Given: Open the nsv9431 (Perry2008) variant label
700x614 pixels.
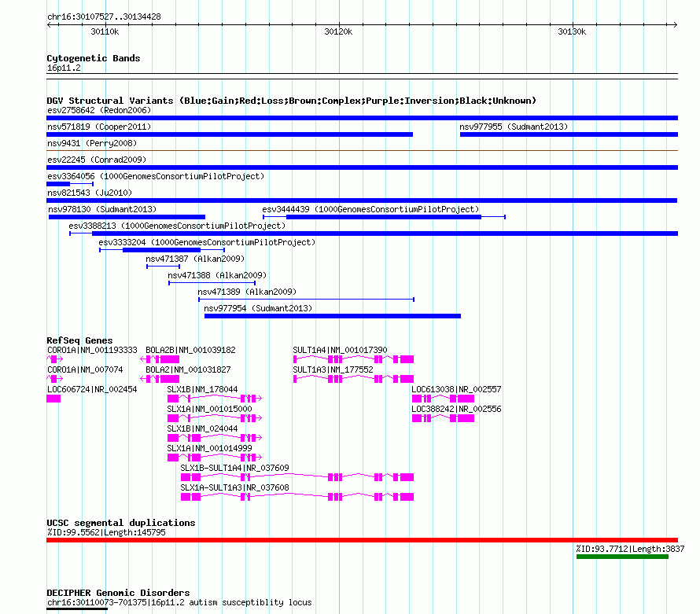Looking at the screenshot, I should (92, 143).
